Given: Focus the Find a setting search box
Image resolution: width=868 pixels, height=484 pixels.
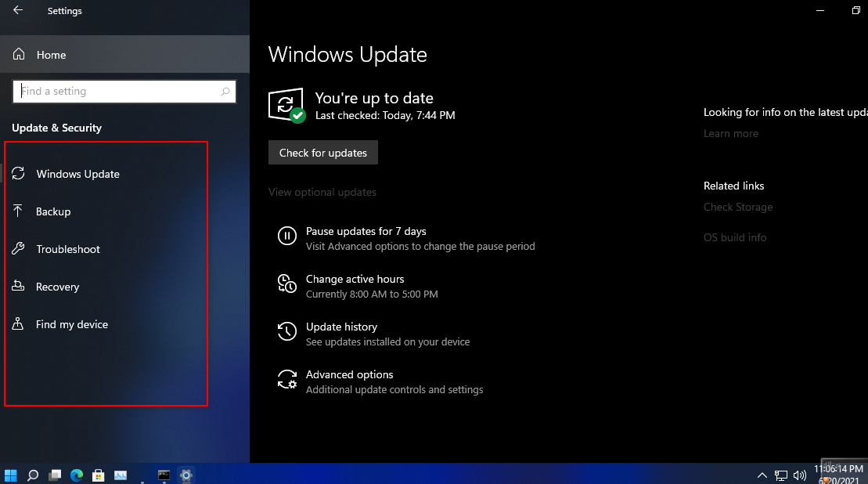Looking at the screenshot, I should [124, 92].
